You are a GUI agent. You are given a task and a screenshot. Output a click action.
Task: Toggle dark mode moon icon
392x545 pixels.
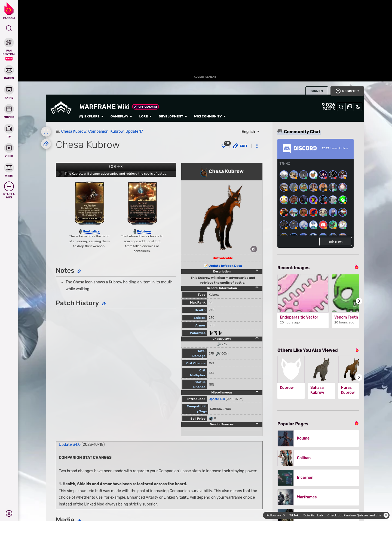coord(358,107)
